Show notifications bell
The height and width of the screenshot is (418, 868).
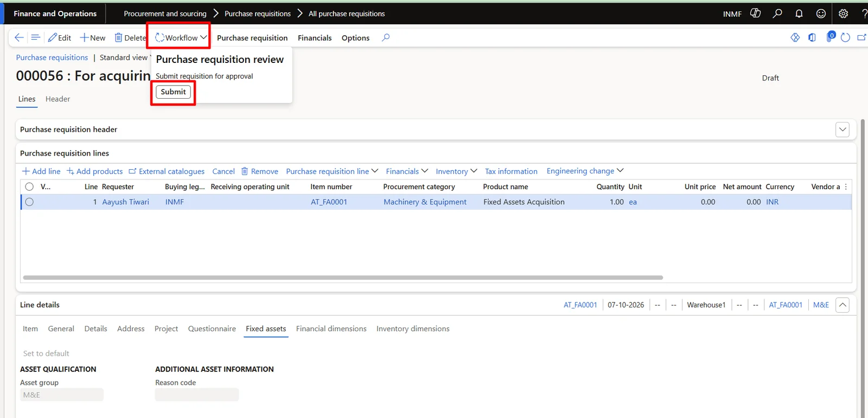799,14
